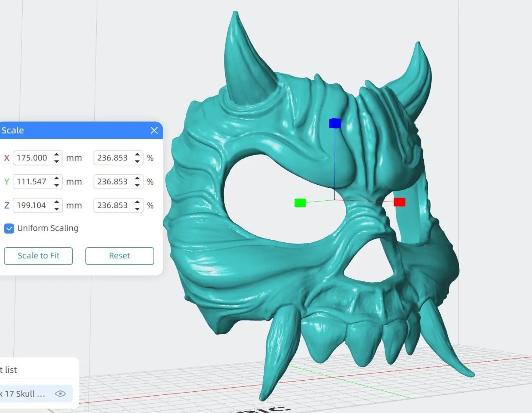Decrease Z dimension millimeter value
The height and width of the screenshot is (413, 532).
click(57, 209)
